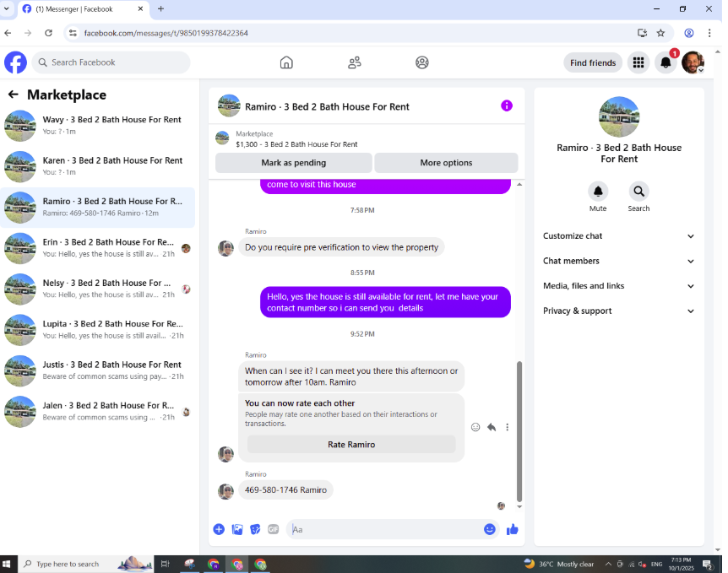
Task: Reply to the message with the arrow icon
Action: [x=492, y=427]
